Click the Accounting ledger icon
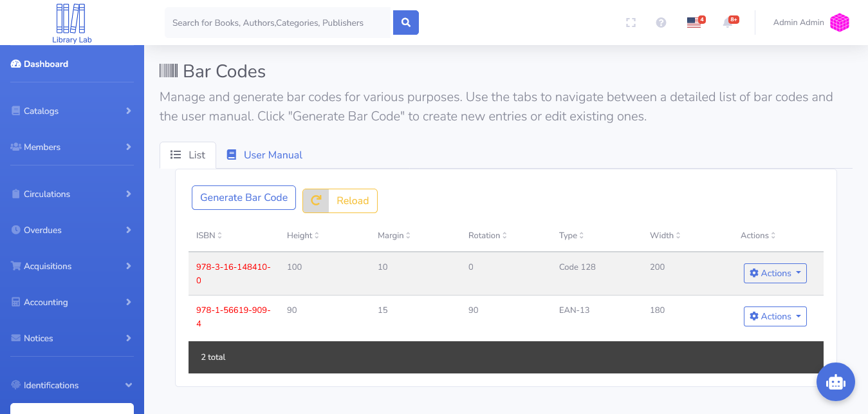The image size is (868, 414). point(15,302)
